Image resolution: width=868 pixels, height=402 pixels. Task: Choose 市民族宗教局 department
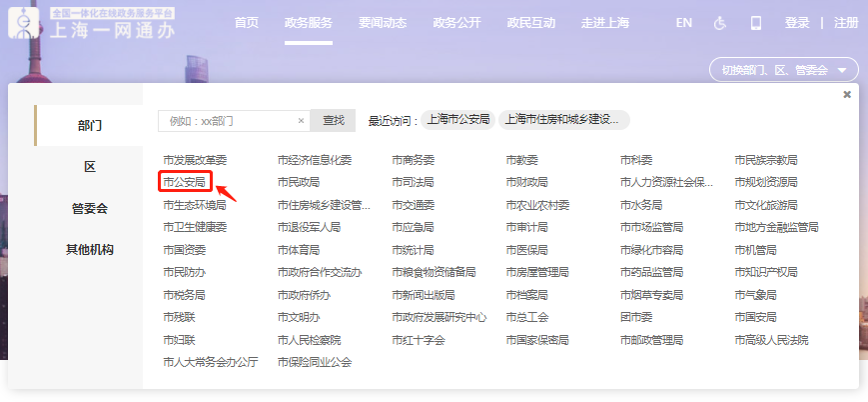click(766, 160)
